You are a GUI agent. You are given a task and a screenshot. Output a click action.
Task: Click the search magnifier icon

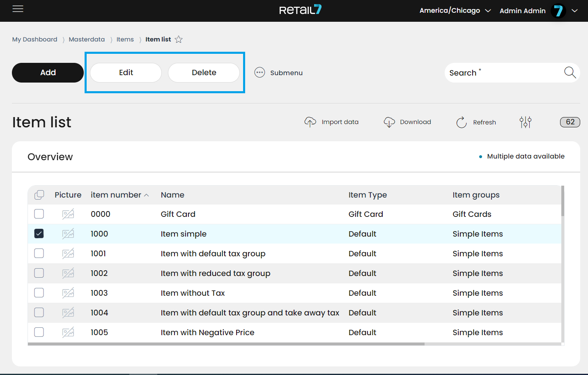570,72
